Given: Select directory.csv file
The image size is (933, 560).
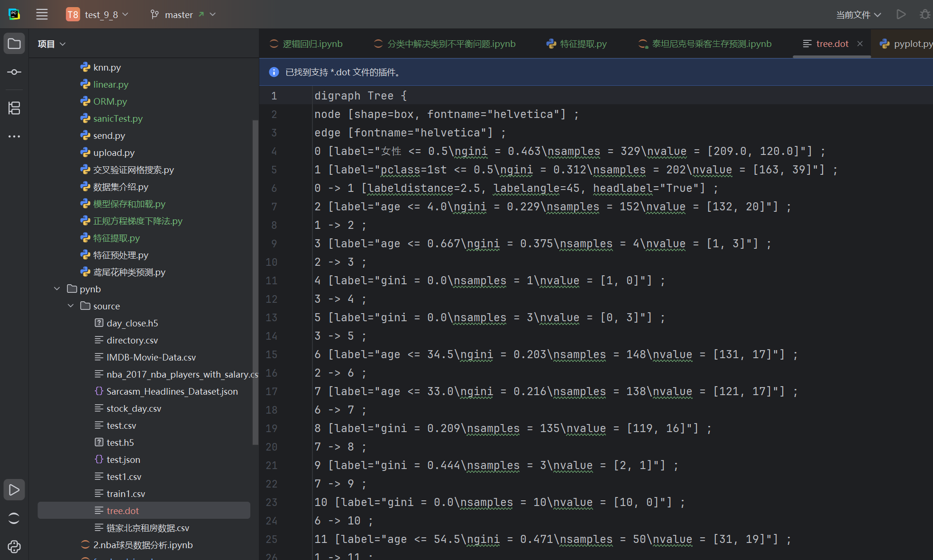Looking at the screenshot, I should 132,340.
